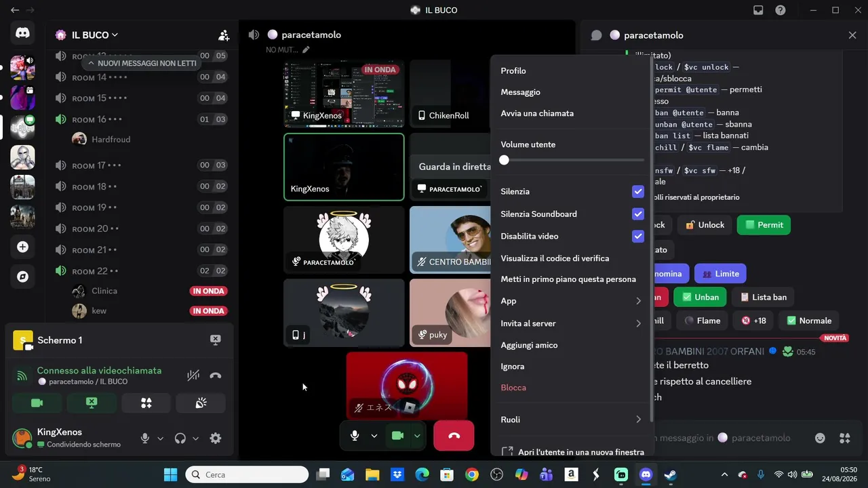This screenshot has width=868, height=488.
Task: Open the Discover servers compass icon
Action: 22,277
